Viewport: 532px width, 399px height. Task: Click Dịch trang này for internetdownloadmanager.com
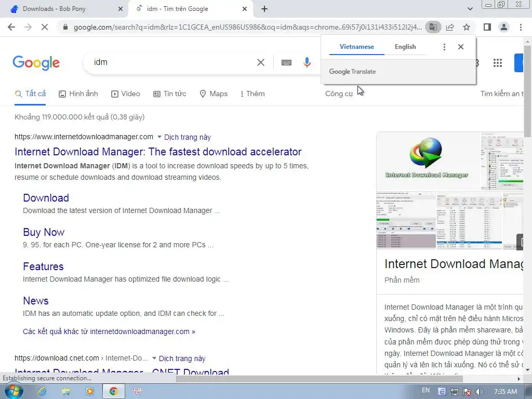[x=188, y=137]
